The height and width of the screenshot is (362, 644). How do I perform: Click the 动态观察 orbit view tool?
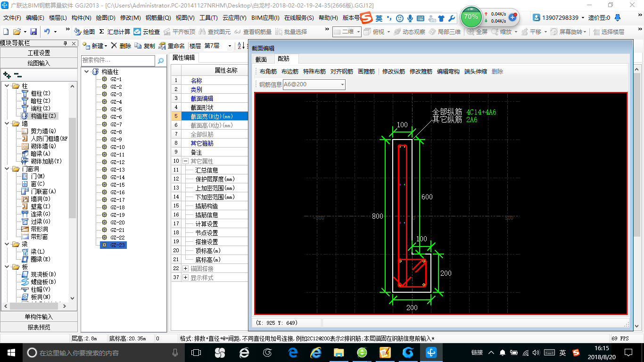coord(409,32)
